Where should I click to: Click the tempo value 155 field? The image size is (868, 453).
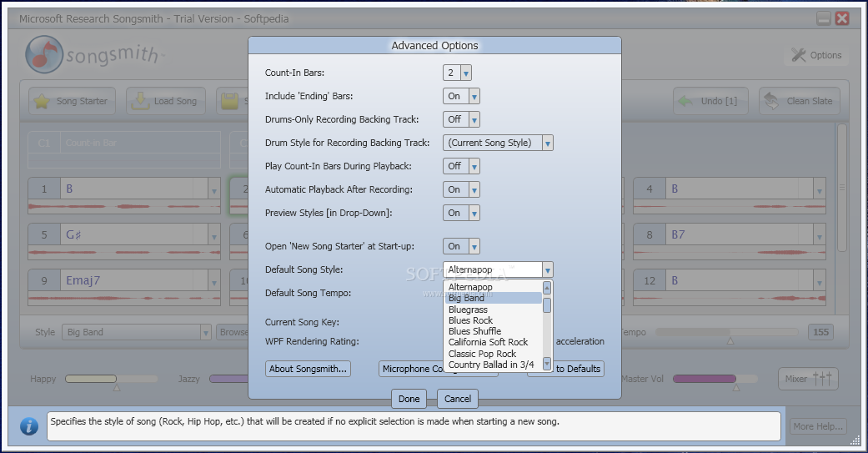pos(820,332)
